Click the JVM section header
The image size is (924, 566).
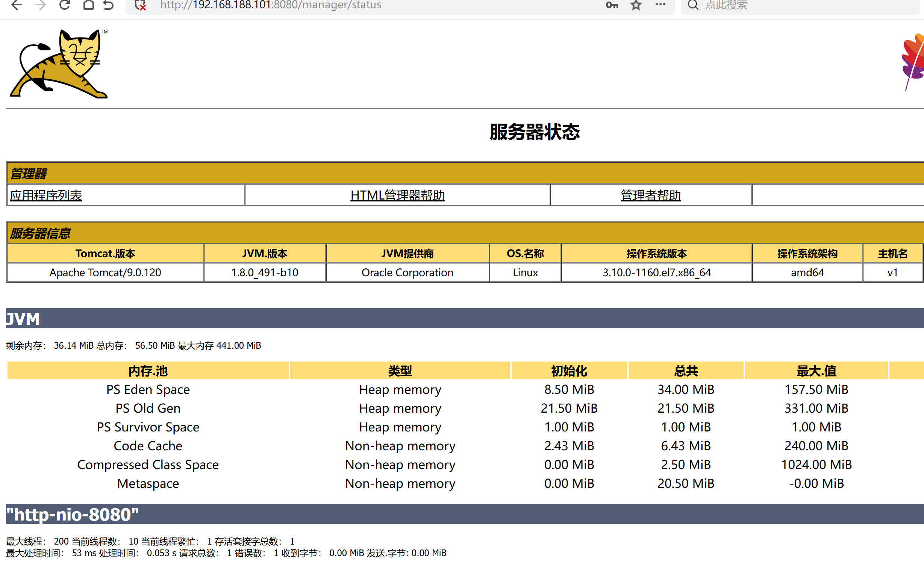coord(465,318)
